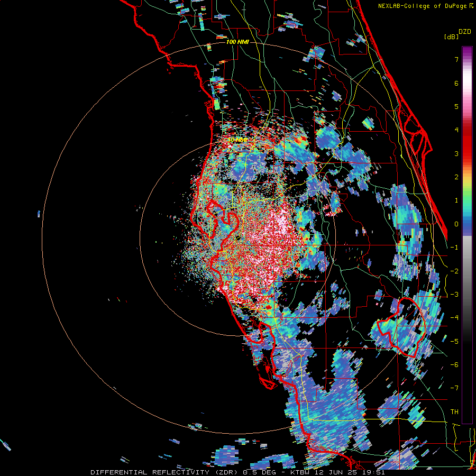This screenshot has width=476, height=476.
Task: Click the -1 value on color scale
Action: [454, 248]
